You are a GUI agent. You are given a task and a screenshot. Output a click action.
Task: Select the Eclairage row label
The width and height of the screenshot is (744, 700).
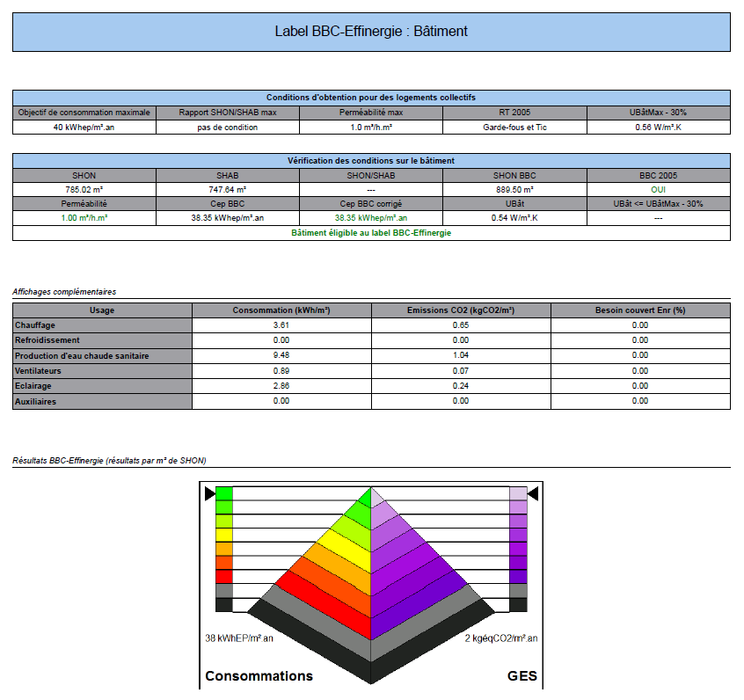pos(33,386)
